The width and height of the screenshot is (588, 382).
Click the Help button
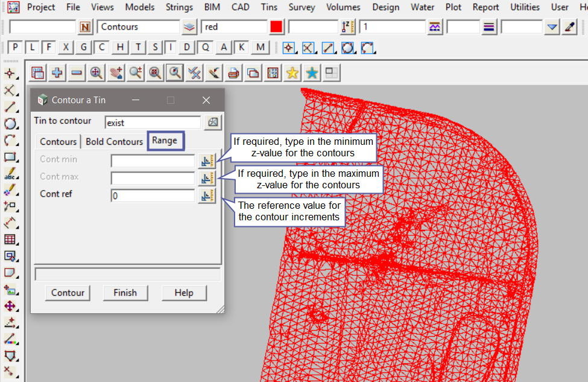(x=184, y=293)
